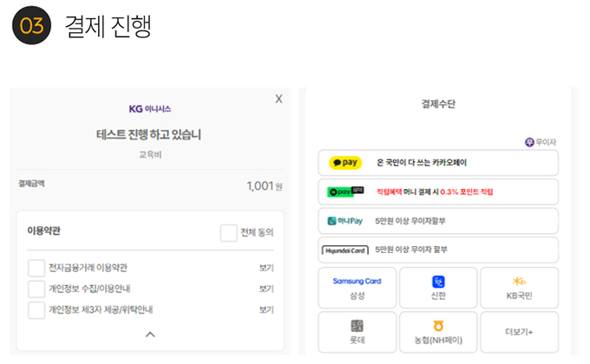Check 개인정보 제3자 제공/위탁안내 checkbox

point(36,310)
